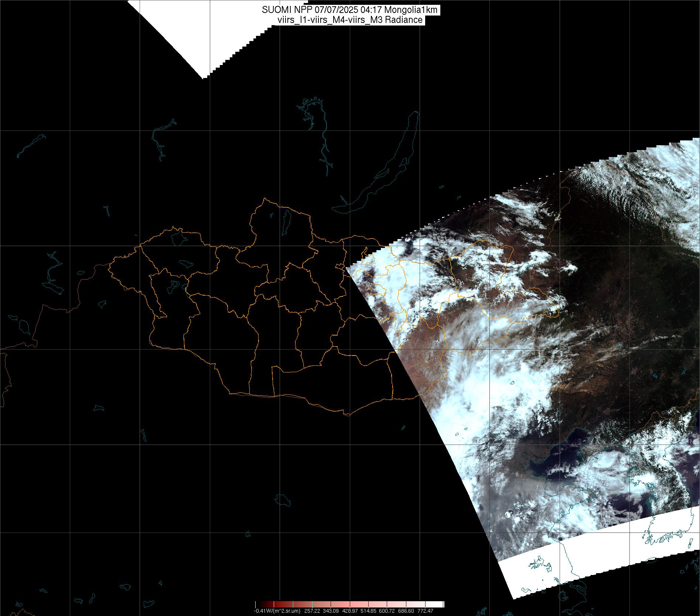Click the 257.22 colorbar tick label
Image resolution: width=700 pixels, height=616 pixels.
click(x=313, y=611)
